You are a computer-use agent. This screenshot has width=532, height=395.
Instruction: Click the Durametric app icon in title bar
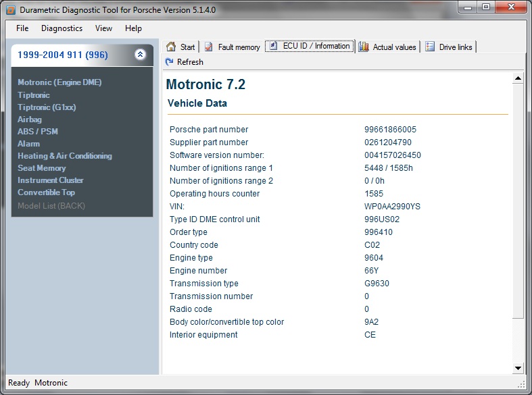tap(11, 10)
